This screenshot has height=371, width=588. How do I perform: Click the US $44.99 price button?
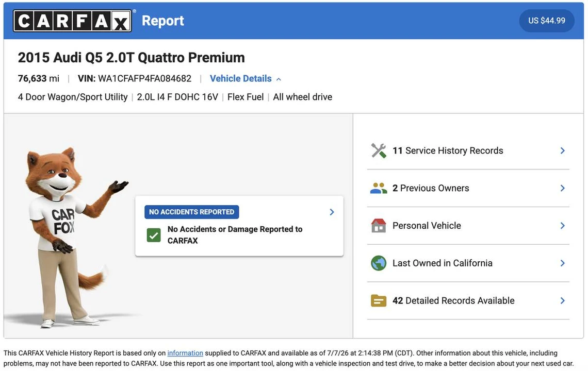pyautogui.click(x=546, y=21)
